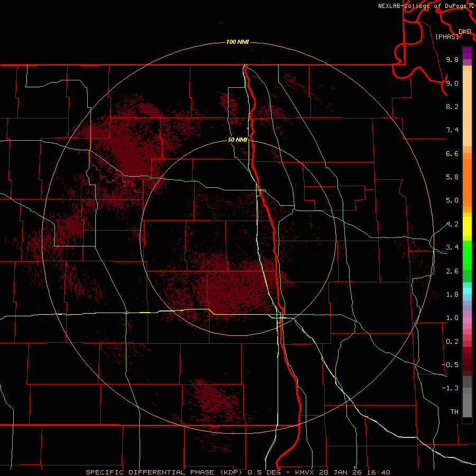Image resolution: width=476 pixels, height=476 pixels.
Task: Pick the pink segment near 1.0
Action: pyautogui.click(x=467, y=321)
